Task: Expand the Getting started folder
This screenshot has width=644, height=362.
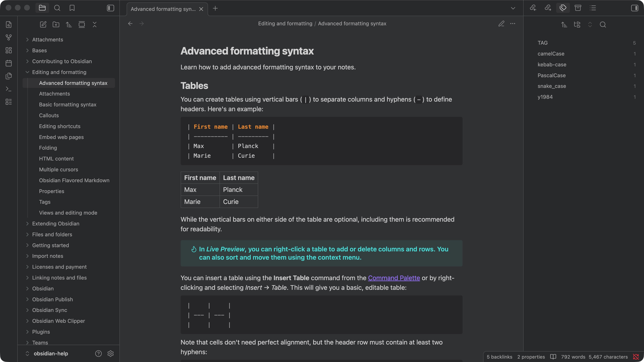Action: (51, 245)
